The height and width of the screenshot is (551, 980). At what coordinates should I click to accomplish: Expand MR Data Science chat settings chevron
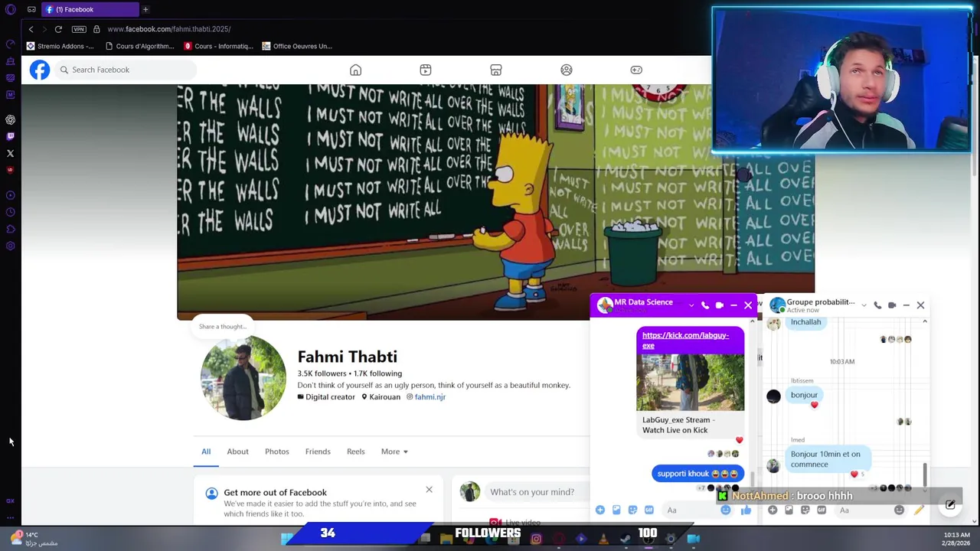click(x=691, y=305)
